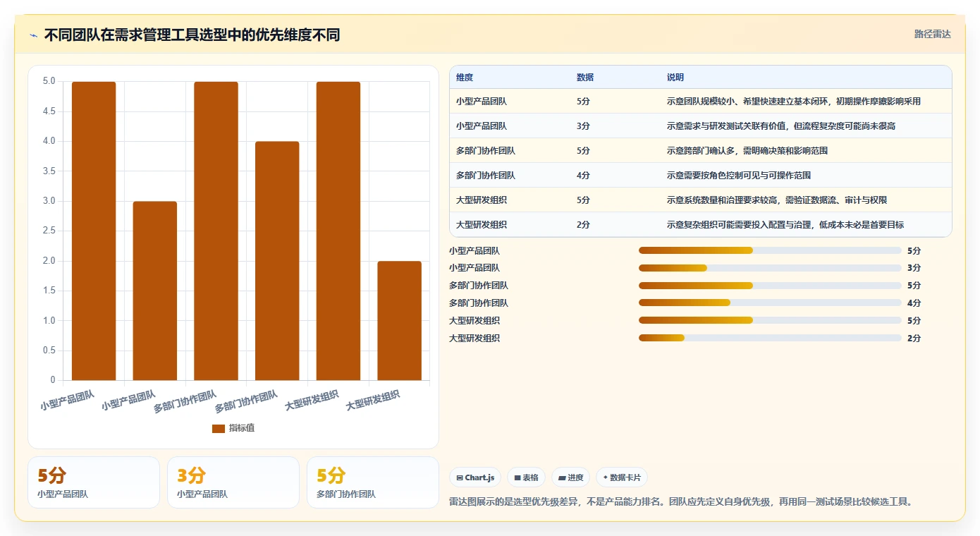Click the 小型产品团队 bar reaching 3.0
Image resolution: width=980 pixels, height=536 pixels.
click(x=155, y=291)
